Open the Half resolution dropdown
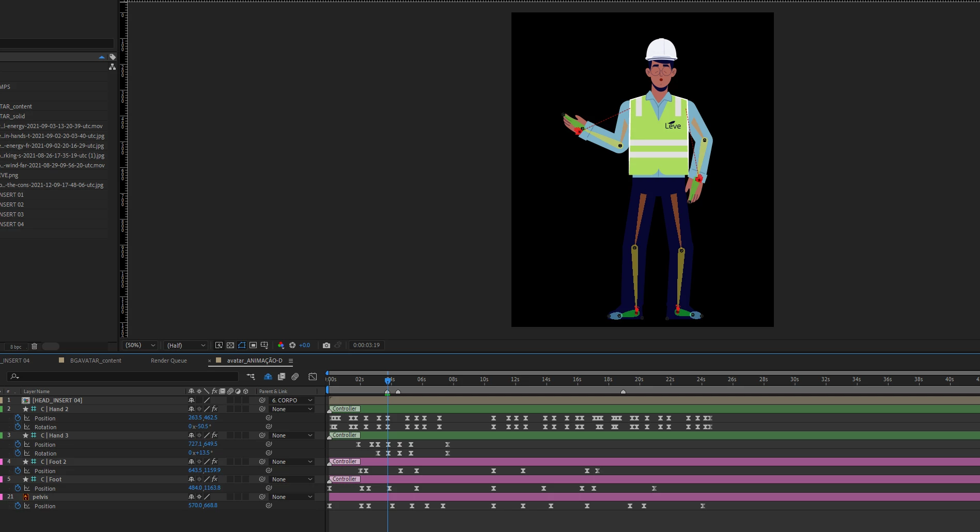980x532 pixels. (186, 345)
